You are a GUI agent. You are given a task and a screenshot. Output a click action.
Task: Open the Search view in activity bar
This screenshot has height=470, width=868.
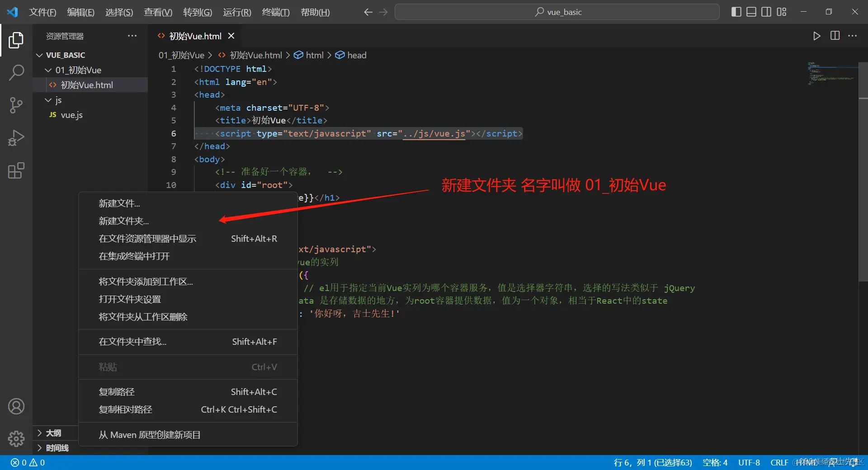point(16,72)
